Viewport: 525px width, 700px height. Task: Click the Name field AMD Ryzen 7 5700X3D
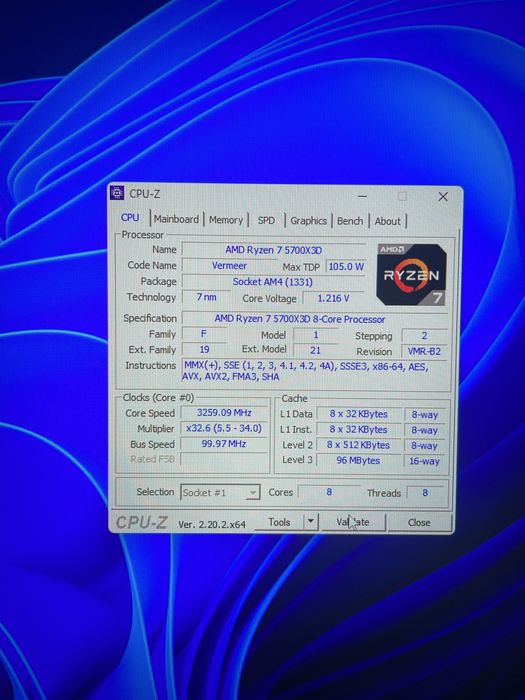(274, 250)
